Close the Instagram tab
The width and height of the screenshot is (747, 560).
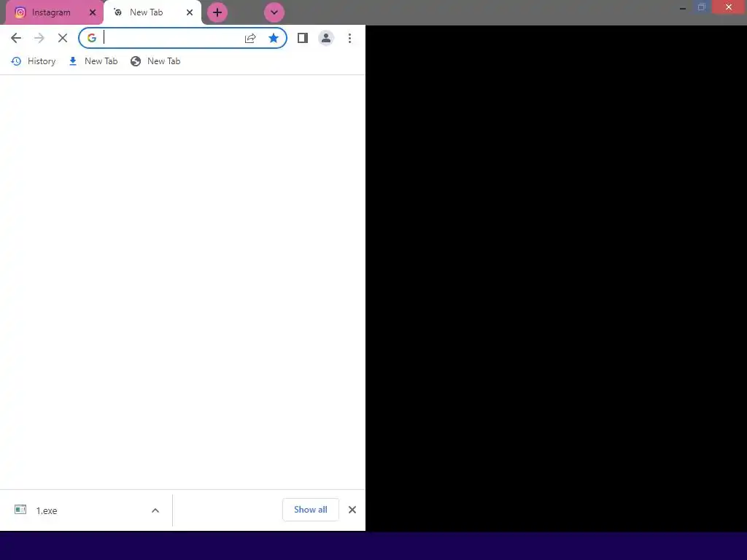[x=93, y=12]
